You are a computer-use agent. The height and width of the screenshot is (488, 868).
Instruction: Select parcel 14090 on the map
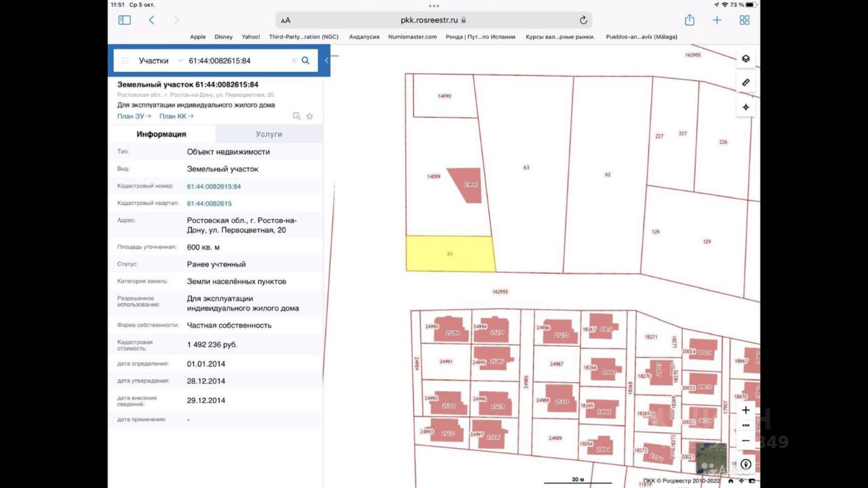click(444, 96)
